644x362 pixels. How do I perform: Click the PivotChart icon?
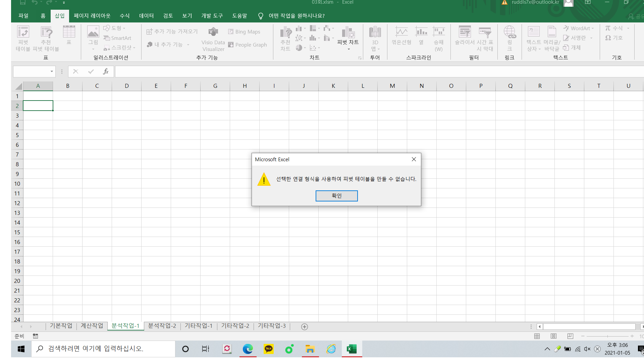(x=348, y=33)
